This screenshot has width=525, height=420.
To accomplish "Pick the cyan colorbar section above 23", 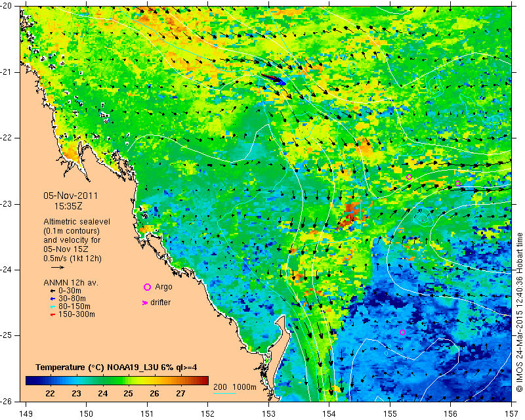I will click(76, 381).
